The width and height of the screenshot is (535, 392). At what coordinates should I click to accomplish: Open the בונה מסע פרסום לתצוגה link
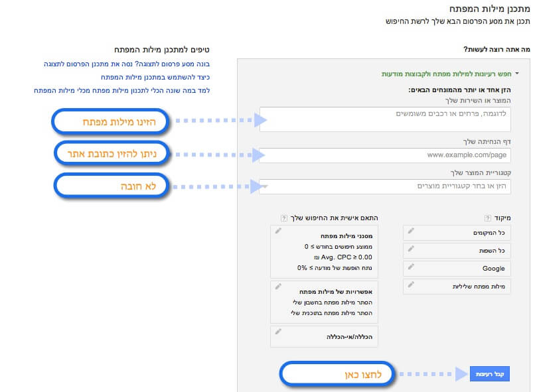point(122,64)
